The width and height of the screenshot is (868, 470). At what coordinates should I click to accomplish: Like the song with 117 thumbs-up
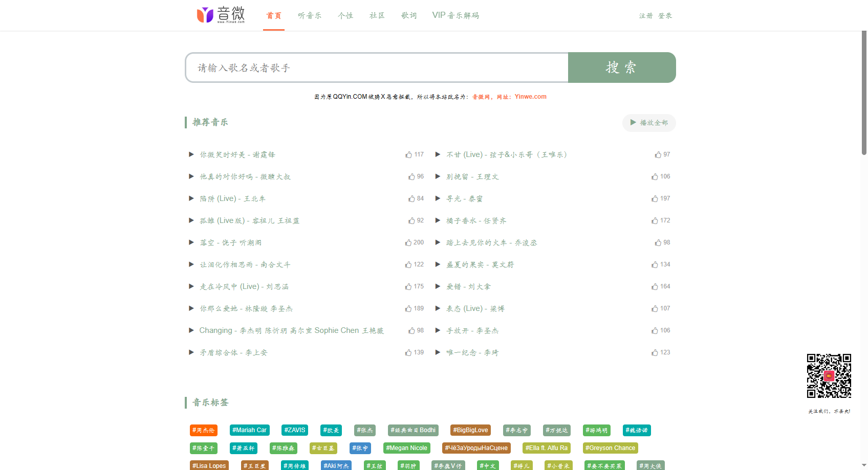point(408,154)
